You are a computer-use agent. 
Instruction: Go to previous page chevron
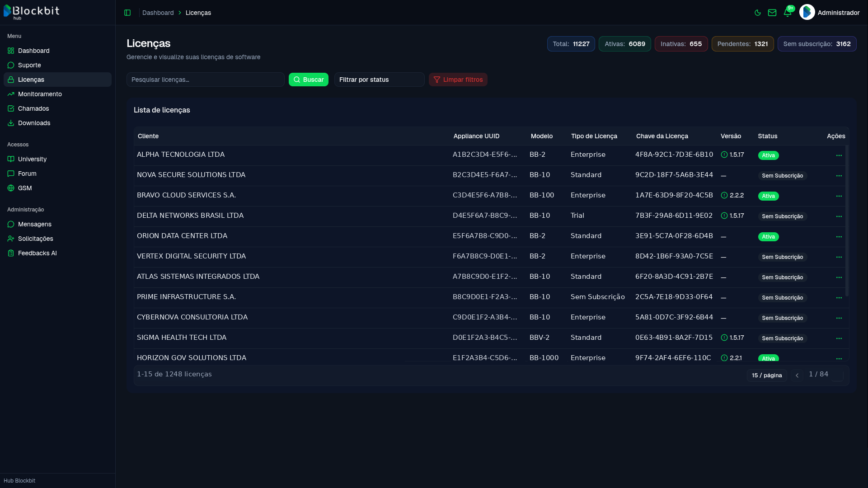797,375
